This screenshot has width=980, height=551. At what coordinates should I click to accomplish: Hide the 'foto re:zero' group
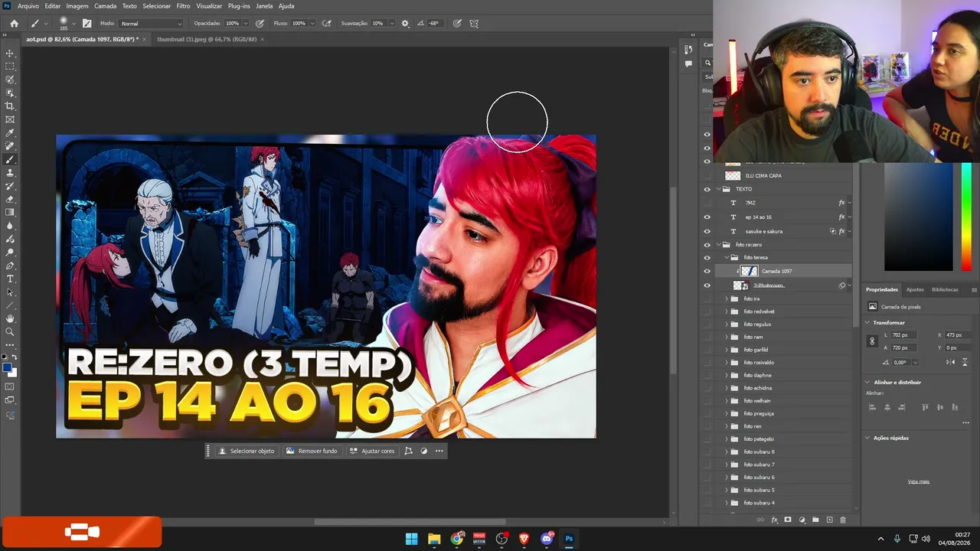tap(707, 245)
